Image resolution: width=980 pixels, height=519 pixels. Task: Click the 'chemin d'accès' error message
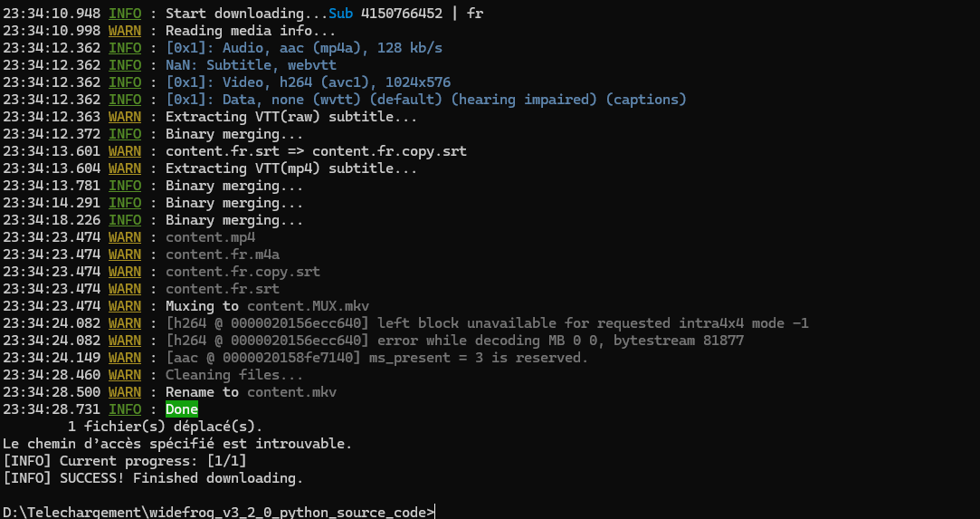[x=177, y=444]
